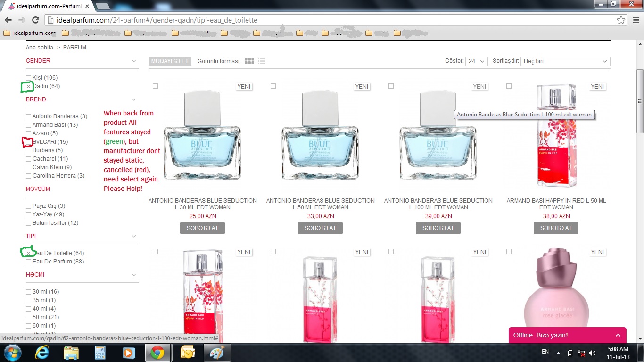Click the address bar URL field
Image resolution: width=644 pixels, height=362 pixels.
coord(330,20)
